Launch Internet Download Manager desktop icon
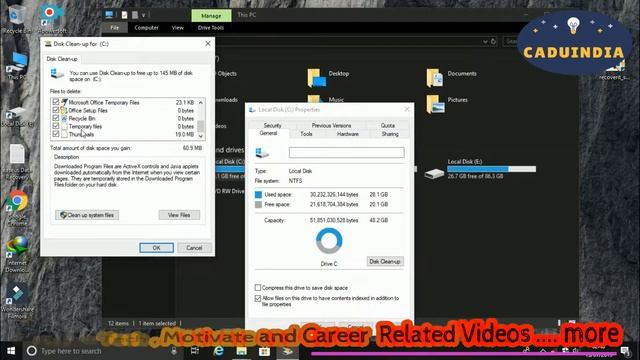This screenshot has height=360, width=640. (17, 254)
